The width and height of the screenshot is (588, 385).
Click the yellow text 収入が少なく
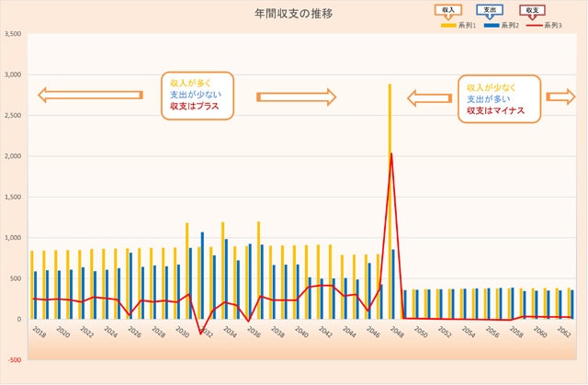(492, 87)
